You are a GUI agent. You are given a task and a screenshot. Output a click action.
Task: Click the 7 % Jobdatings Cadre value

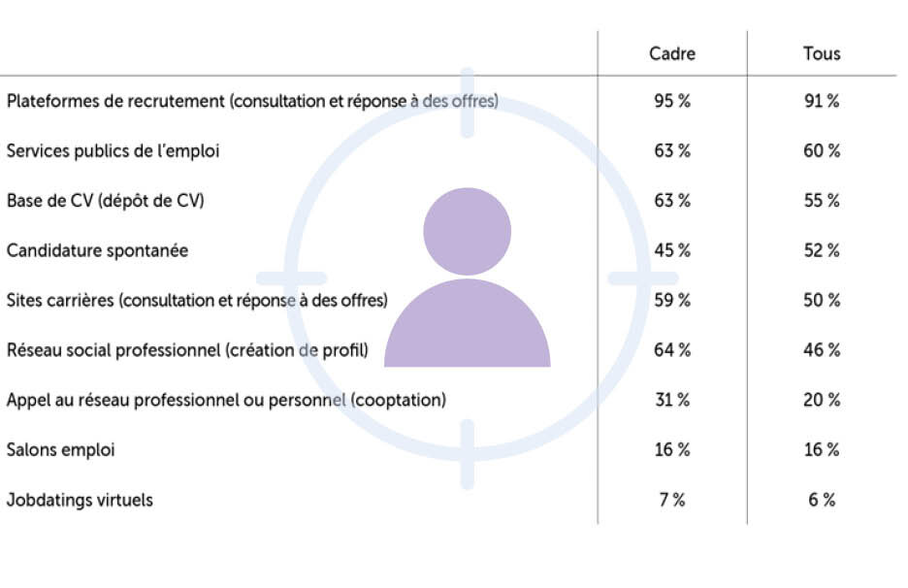(671, 501)
